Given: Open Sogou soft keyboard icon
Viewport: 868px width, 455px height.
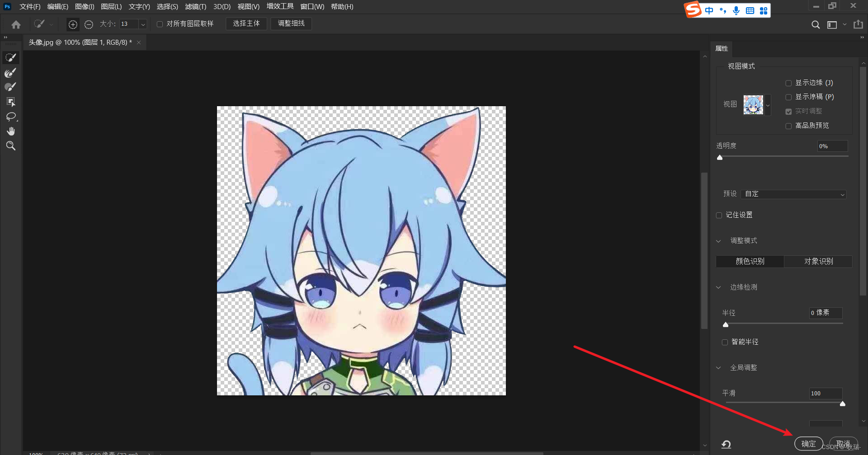Looking at the screenshot, I should tap(750, 10).
